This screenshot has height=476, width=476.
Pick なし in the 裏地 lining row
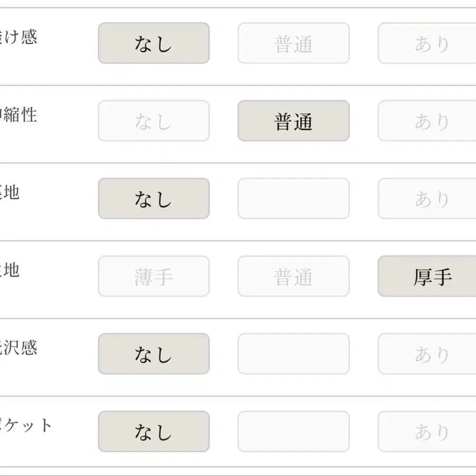(153, 199)
